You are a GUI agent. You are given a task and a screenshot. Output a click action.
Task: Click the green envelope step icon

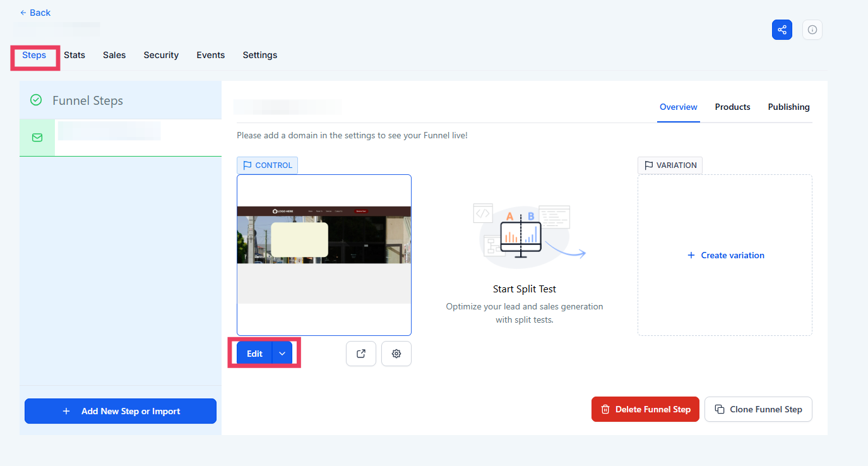[x=37, y=137]
